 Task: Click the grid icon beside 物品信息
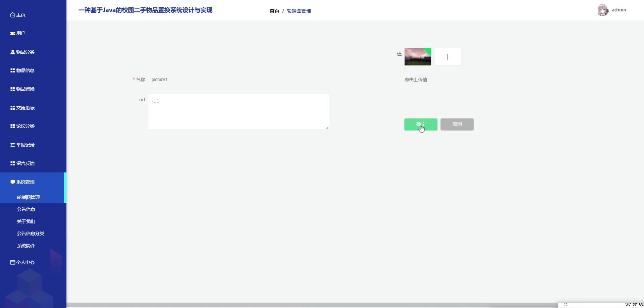pos(12,70)
